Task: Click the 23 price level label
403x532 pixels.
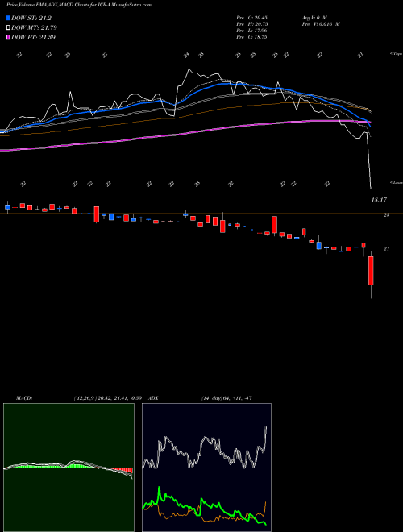Action: coord(386,215)
